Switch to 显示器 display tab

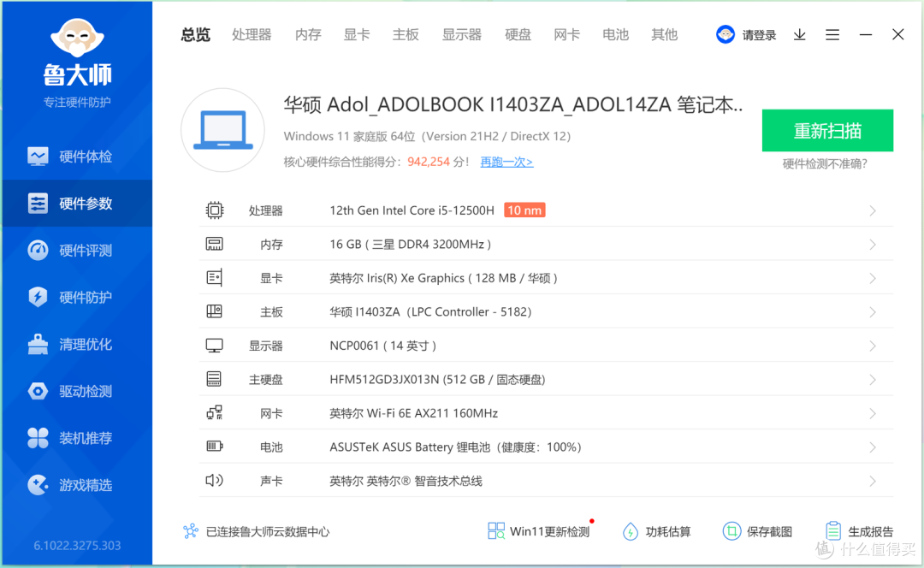point(462,35)
